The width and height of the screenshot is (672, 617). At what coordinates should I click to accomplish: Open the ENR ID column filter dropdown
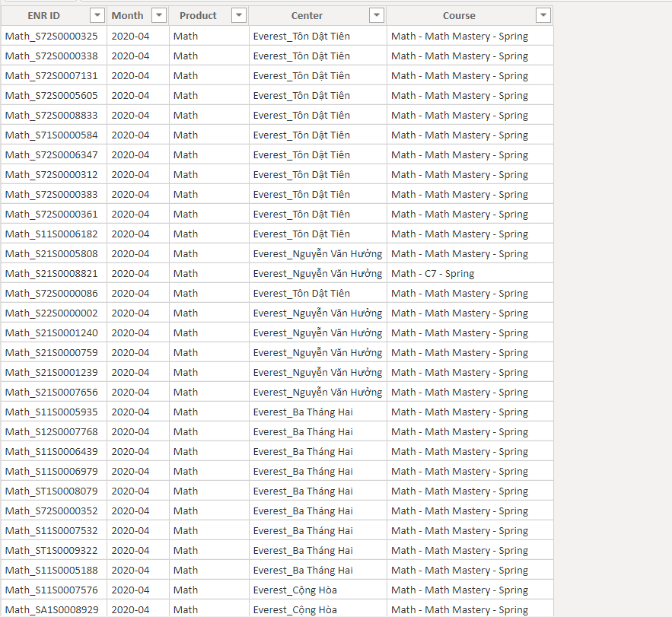coord(97,15)
